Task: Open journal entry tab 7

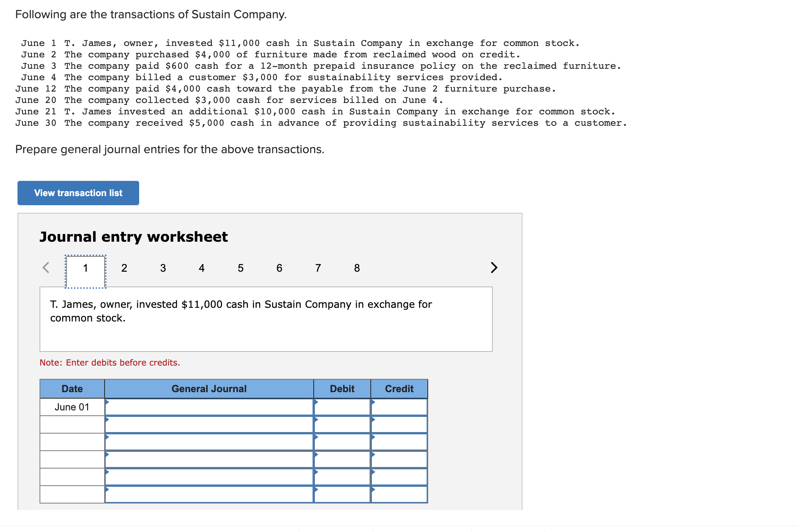Action: click(x=318, y=268)
